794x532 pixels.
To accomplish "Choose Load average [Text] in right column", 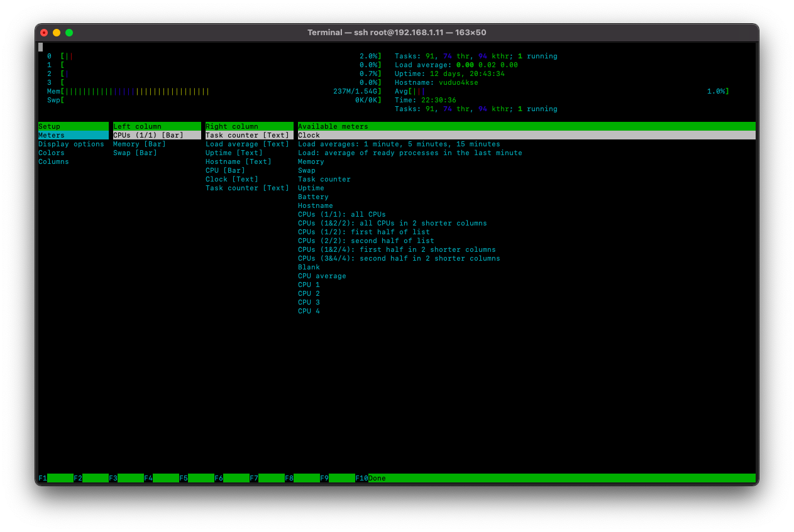I will point(247,144).
